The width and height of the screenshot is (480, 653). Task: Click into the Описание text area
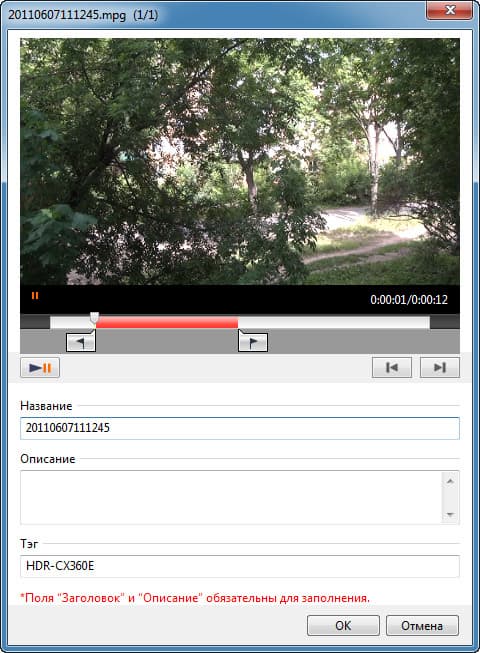click(231, 497)
